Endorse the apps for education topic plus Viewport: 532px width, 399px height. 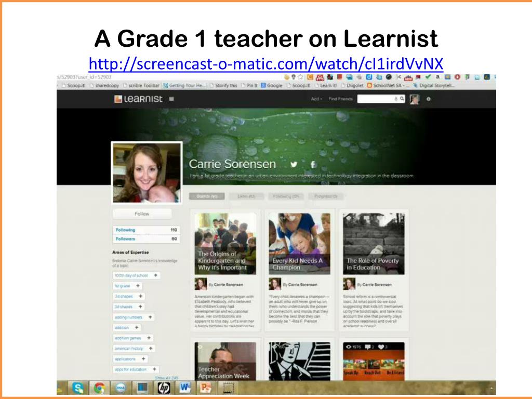pyautogui.click(x=154, y=369)
